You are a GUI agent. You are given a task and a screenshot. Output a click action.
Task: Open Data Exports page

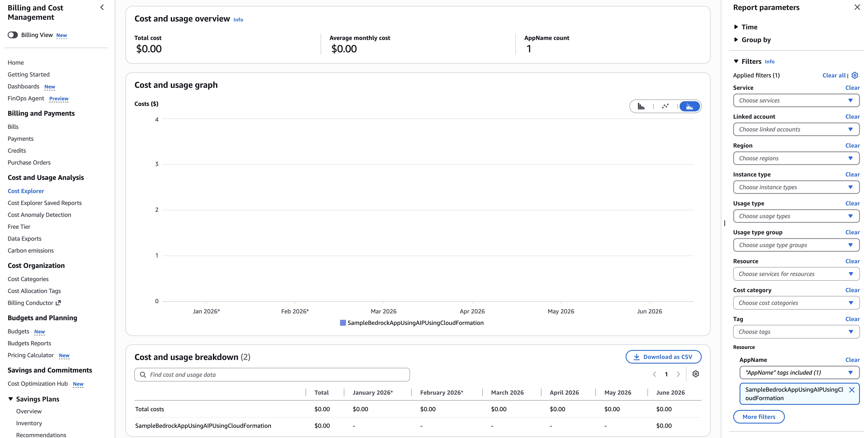coord(24,239)
